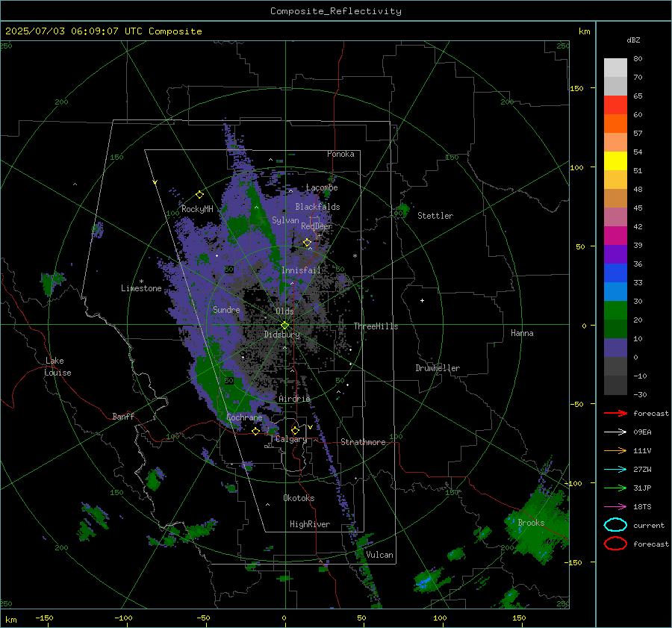Click the yellow diamond marker above Calgary label
Image resolution: width=672 pixels, height=628 pixels.
[295, 430]
